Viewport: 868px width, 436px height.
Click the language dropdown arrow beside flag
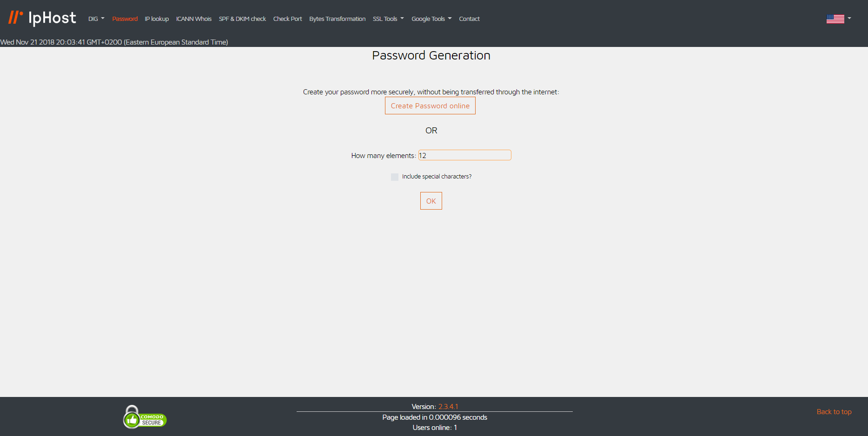(849, 19)
